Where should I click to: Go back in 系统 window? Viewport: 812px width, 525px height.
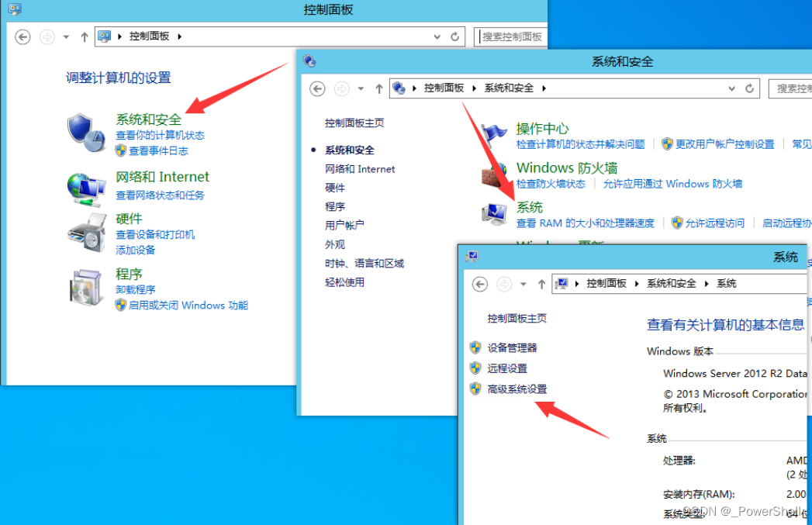pos(480,285)
